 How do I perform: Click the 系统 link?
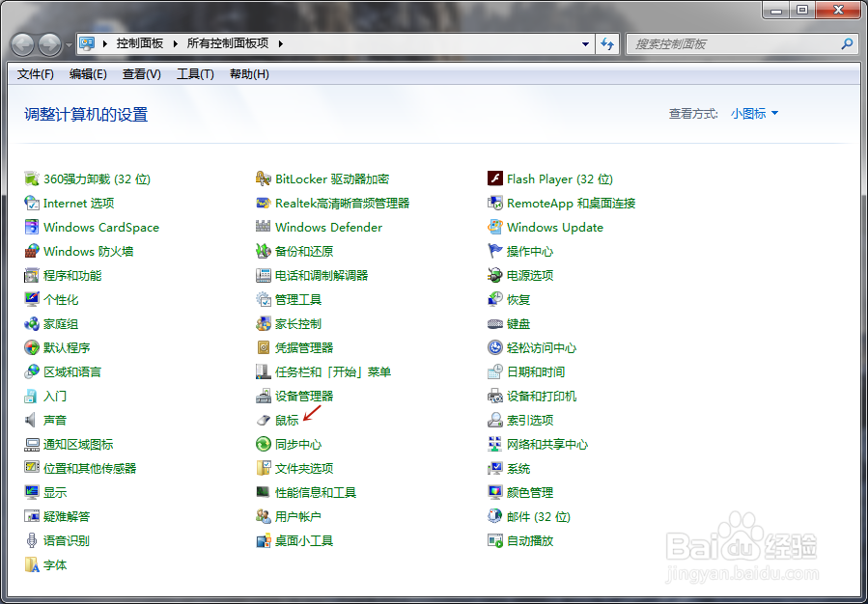pyautogui.click(x=518, y=469)
